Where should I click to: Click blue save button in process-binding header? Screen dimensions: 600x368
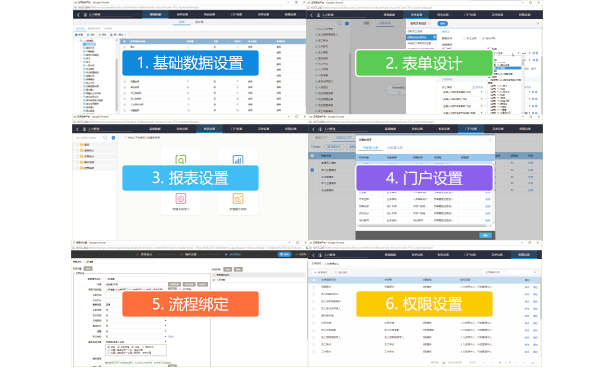pos(284,254)
